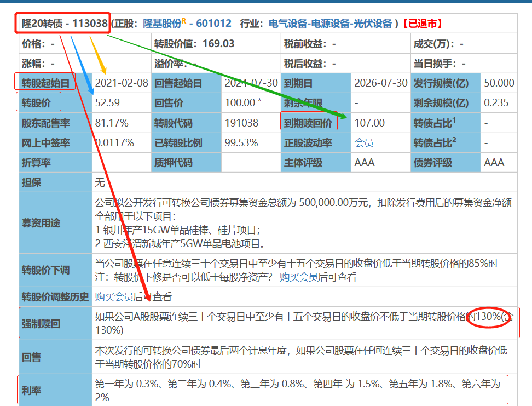Select the 剩余规模(亿) header cell
This screenshot has width=532, height=406.
tap(446, 102)
